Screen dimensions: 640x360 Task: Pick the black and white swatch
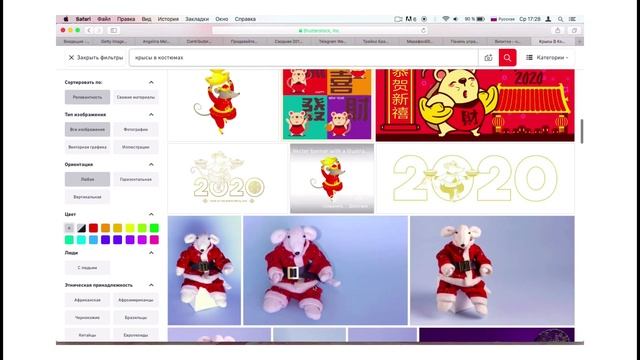click(x=81, y=228)
